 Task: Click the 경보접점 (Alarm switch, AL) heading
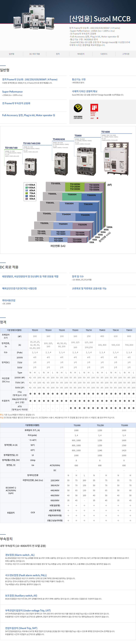click(x=20, y=555)
